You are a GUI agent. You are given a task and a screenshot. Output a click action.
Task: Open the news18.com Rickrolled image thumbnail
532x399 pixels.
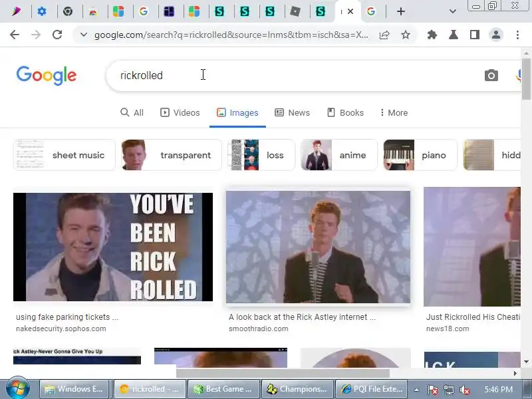click(x=472, y=247)
